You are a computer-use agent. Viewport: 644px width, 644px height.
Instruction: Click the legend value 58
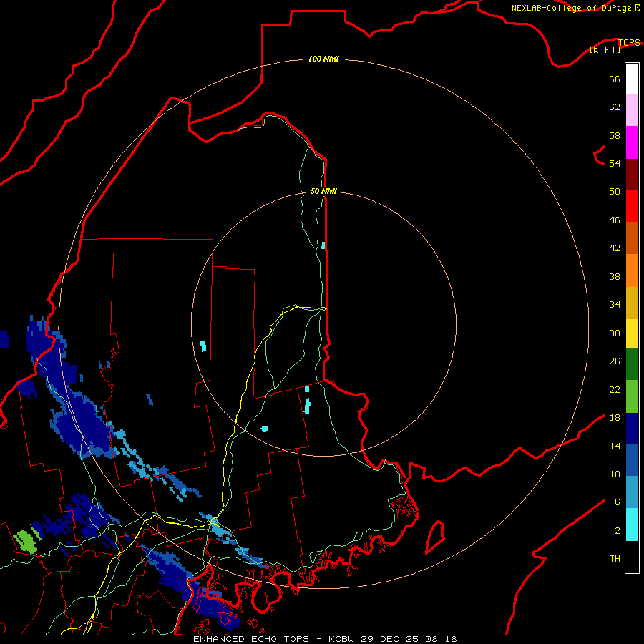[615, 135]
